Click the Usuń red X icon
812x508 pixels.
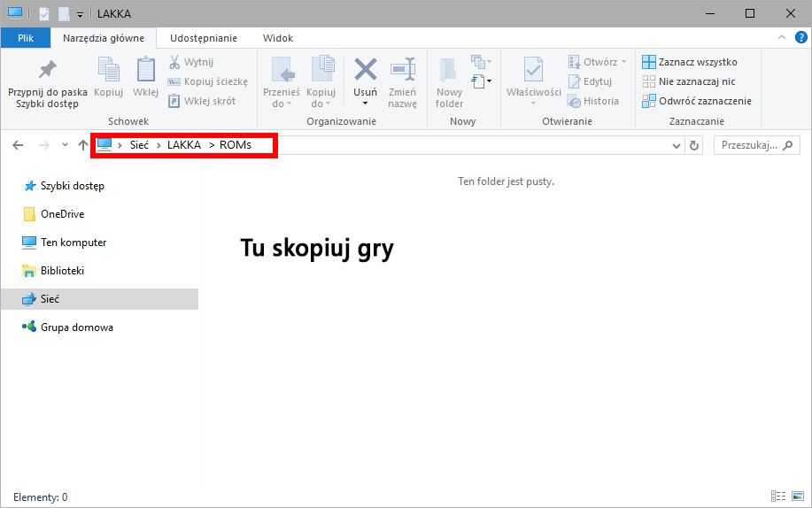tap(365, 70)
